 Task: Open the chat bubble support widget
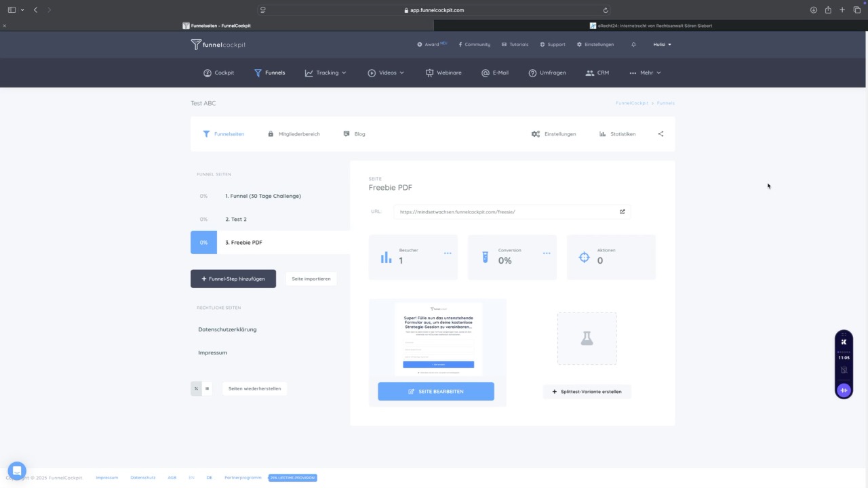tap(17, 470)
